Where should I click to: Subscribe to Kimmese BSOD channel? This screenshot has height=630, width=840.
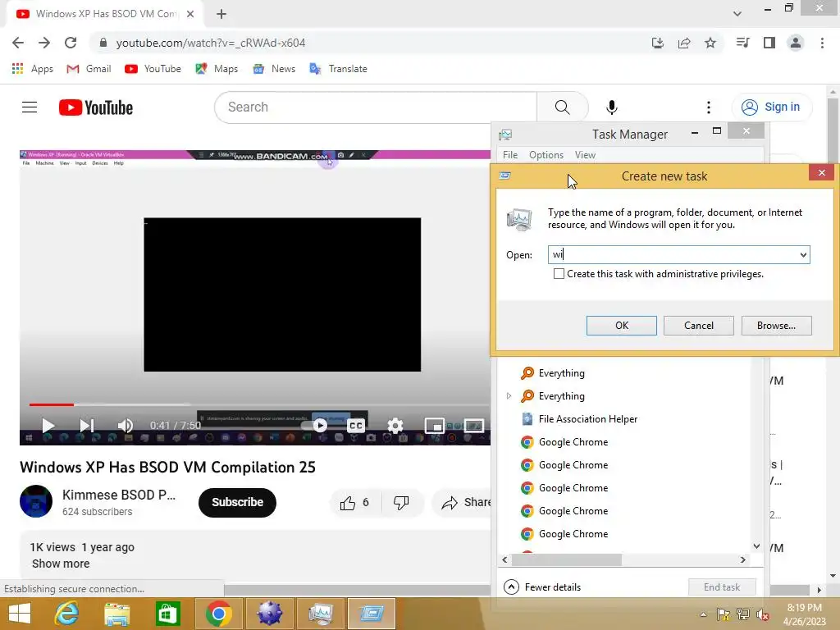tap(237, 503)
